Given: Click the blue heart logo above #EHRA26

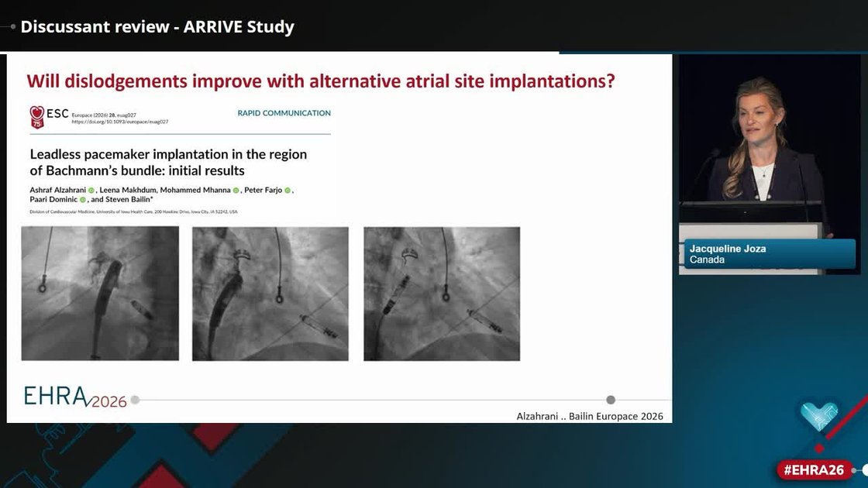Looking at the screenshot, I should coord(818,417).
